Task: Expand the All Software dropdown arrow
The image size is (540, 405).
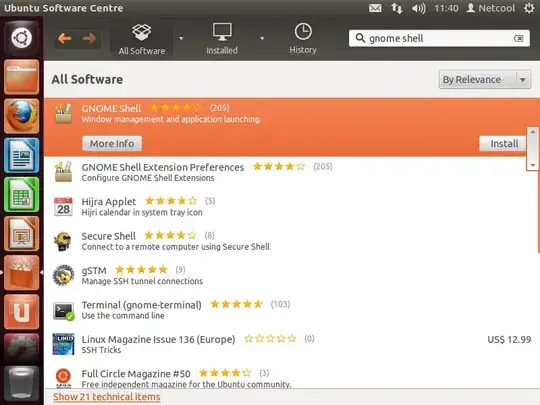Action: coord(181,38)
